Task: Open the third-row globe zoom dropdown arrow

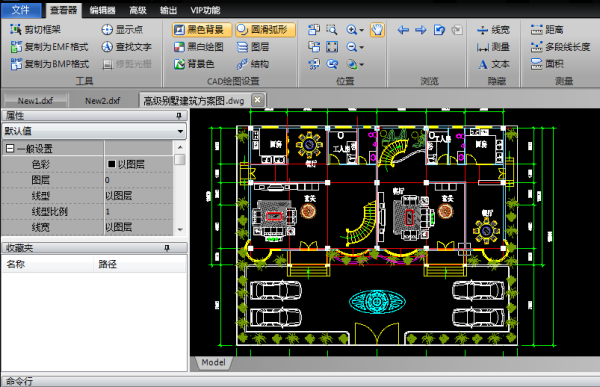Action: click(x=361, y=64)
